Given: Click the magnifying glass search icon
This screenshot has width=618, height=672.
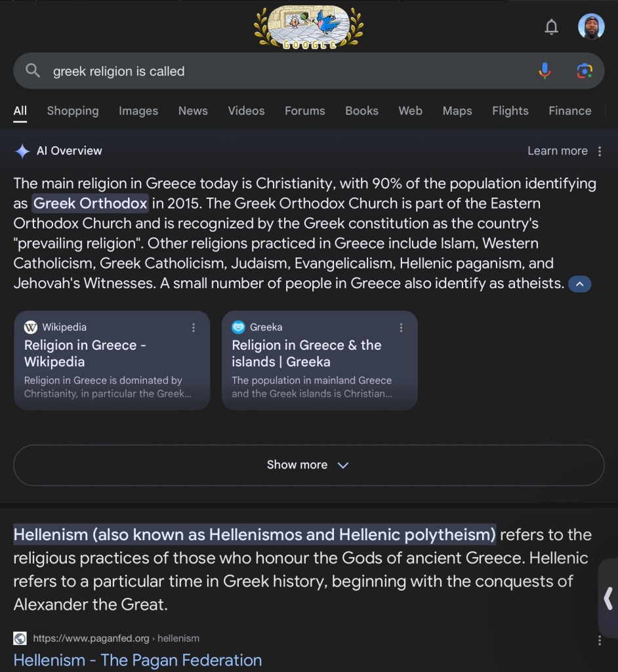Looking at the screenshot, I should (x=33, y=71).
